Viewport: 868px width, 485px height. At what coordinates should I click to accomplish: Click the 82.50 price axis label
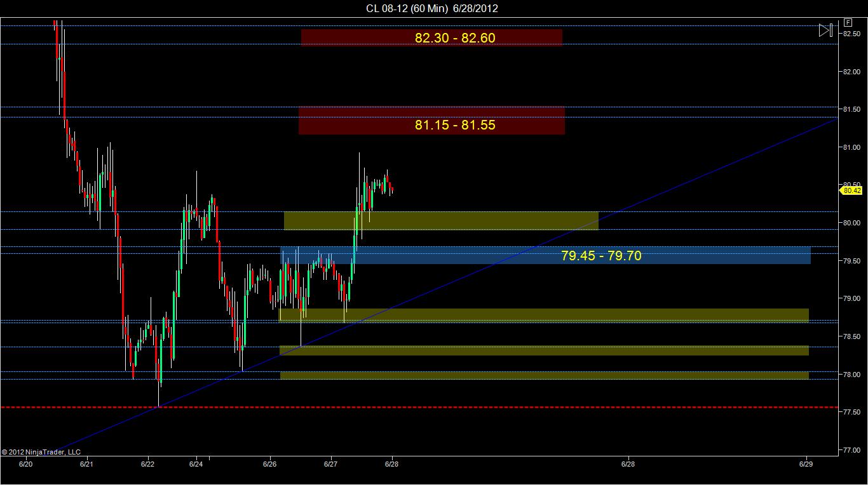point(851,34)
